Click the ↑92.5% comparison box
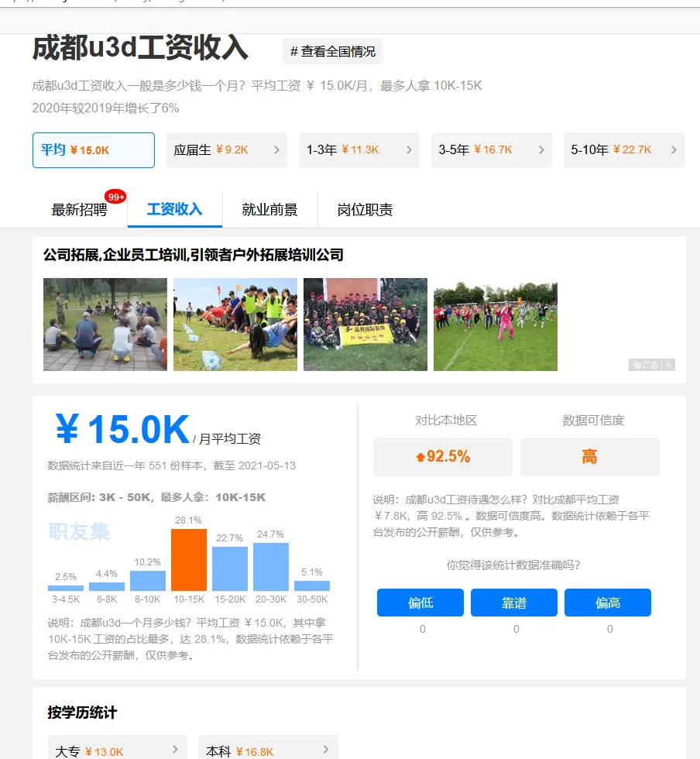Image resolution: width=700 pixels, height=759 pixels. click(x=443, y=456)
